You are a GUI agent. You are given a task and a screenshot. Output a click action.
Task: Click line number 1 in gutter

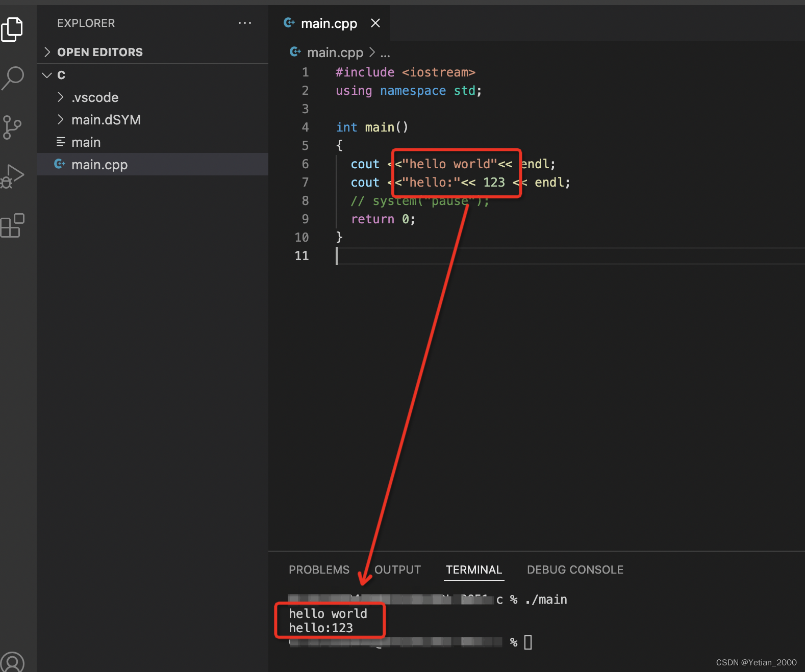pos(305,72)
